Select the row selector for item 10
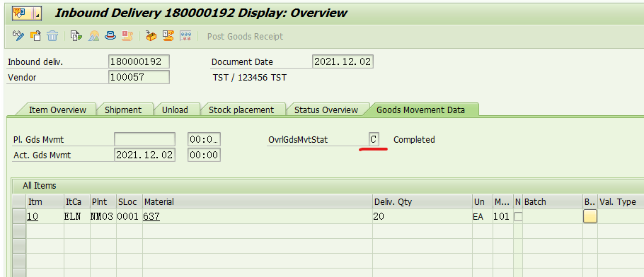 click(x=19, y=216)
